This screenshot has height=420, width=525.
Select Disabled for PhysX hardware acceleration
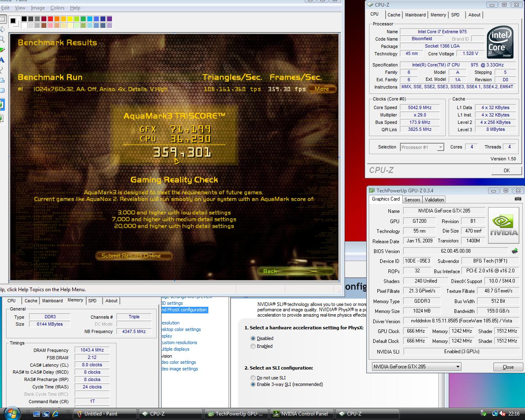click(x=253, y=338)
